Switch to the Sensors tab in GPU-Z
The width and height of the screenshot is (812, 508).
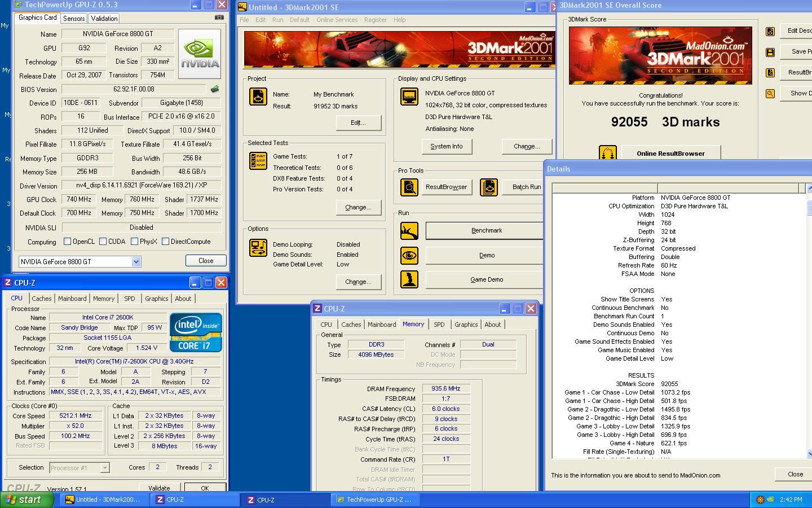(74, 19)
